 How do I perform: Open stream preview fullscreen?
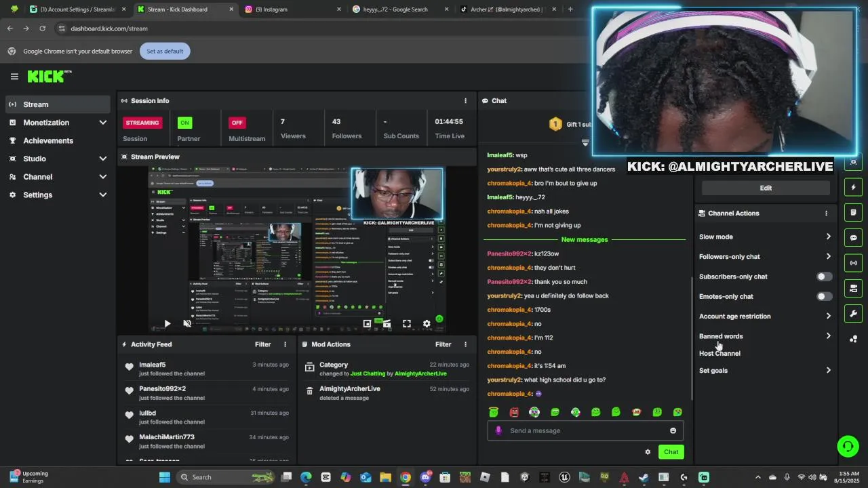click(x=407, y=324)
